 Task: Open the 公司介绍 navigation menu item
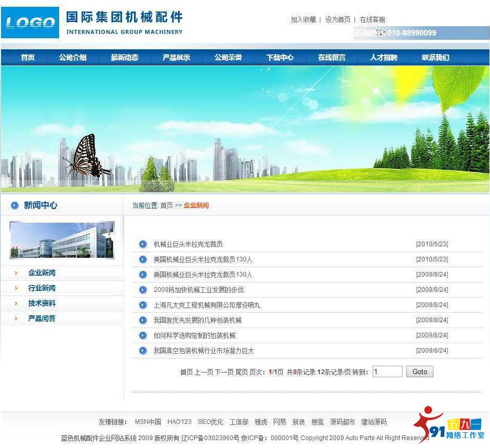click(73, 58)
